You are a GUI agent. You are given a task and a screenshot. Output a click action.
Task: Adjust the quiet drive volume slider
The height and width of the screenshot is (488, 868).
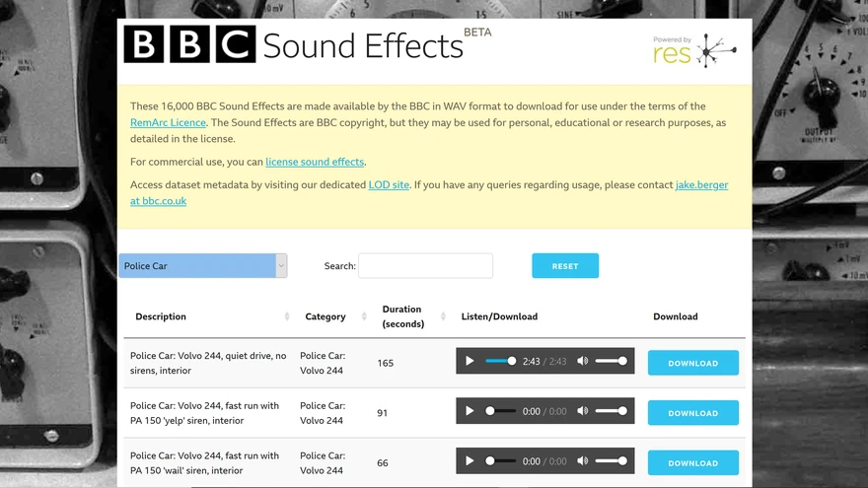click(611, 361)
